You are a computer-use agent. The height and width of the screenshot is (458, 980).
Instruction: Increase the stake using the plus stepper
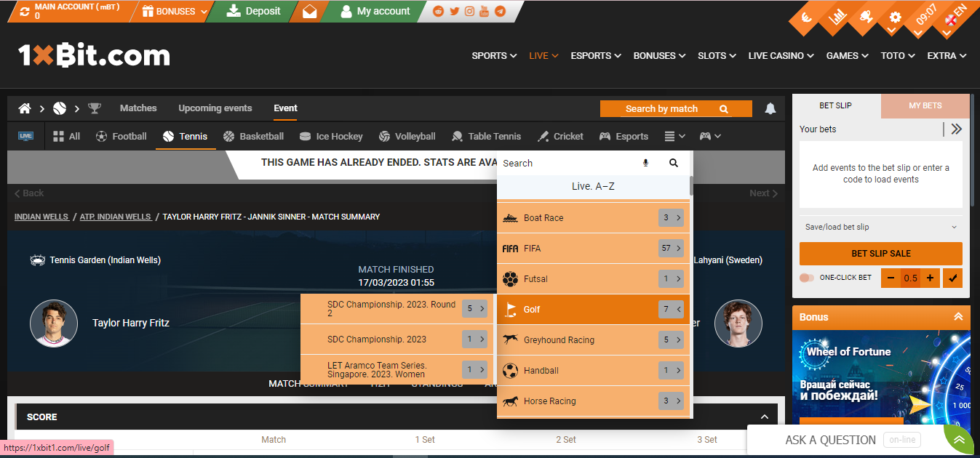pos(931,278)
